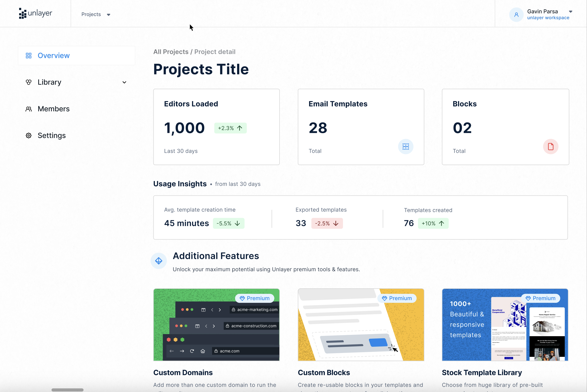Click the Projects Title heading
The width and height of the screenshot is (587, 392).
click(201, 70)
